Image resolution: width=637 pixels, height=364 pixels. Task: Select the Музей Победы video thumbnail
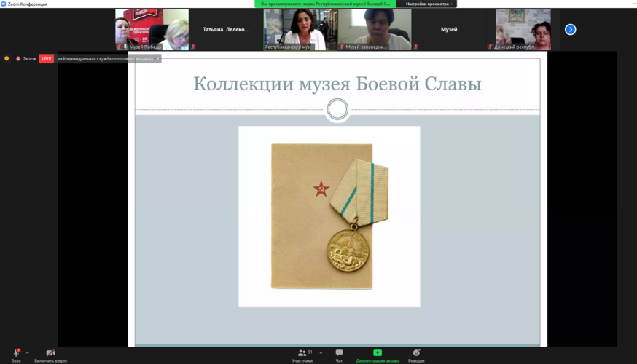152,29
